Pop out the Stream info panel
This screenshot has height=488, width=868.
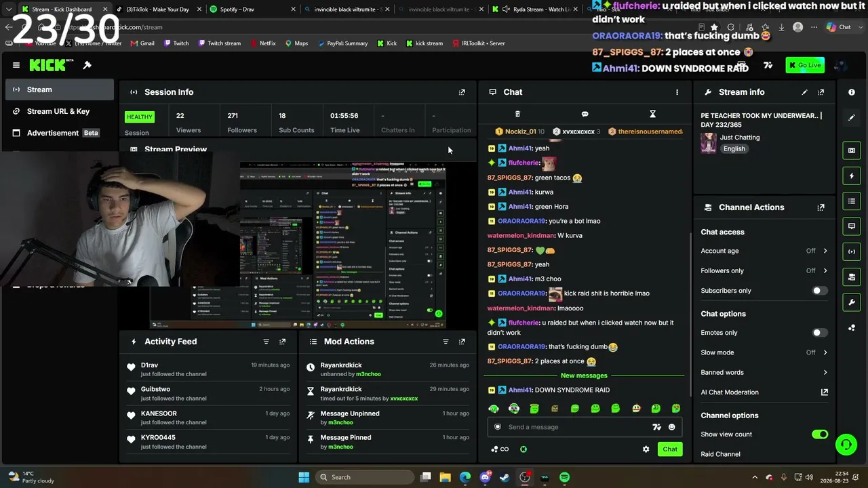pos(821,92)
